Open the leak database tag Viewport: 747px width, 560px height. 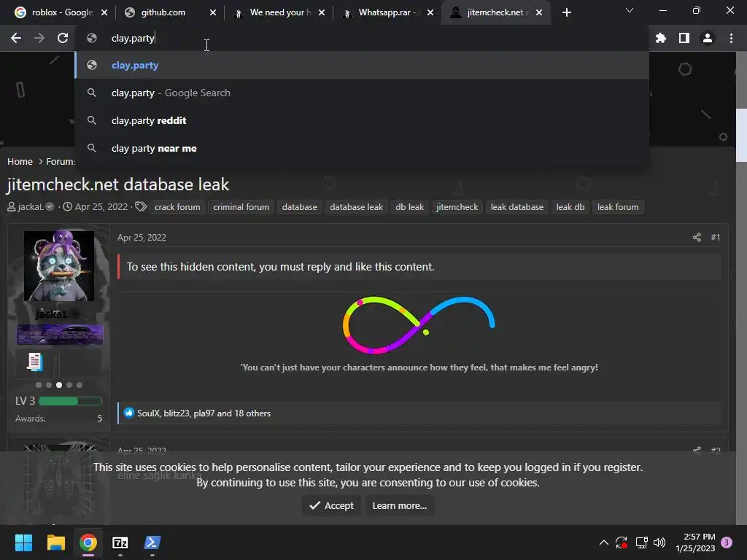tap(517, 207)
